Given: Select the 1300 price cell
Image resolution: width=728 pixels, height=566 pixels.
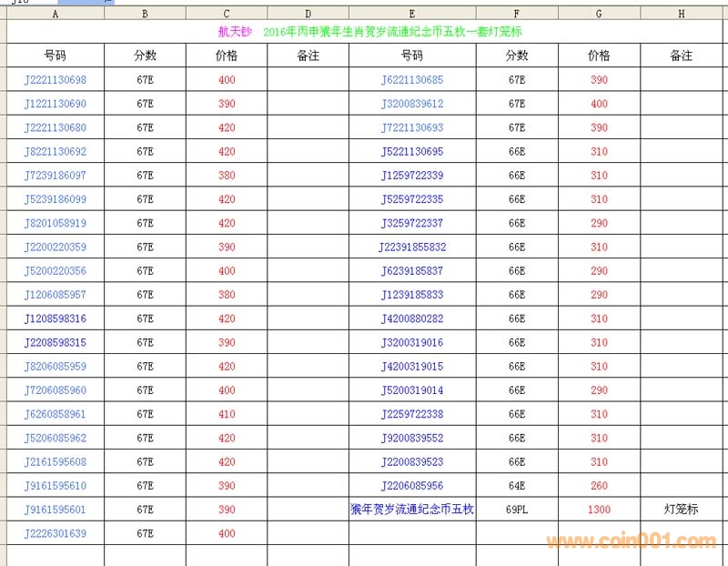Looking at the screenshot, I should tap(599, 510).
